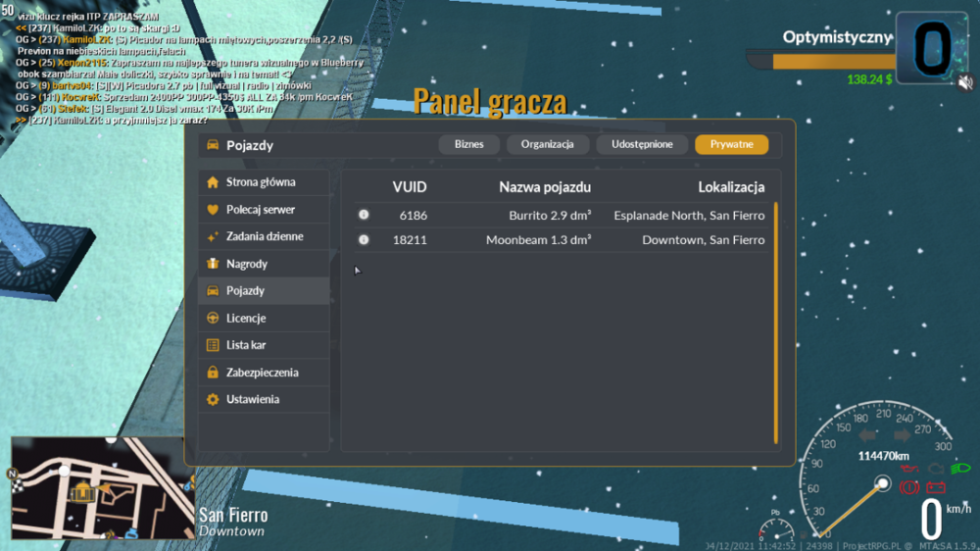The image size is (980, 551).
Task: Select the Prywatne tab
Action: tap(731, 144)
